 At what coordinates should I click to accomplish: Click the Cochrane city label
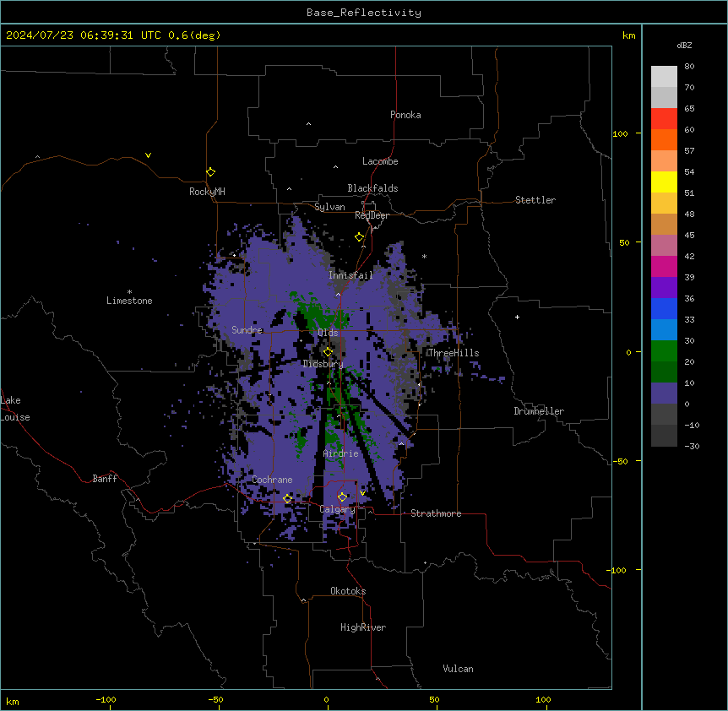click(272, 480)
